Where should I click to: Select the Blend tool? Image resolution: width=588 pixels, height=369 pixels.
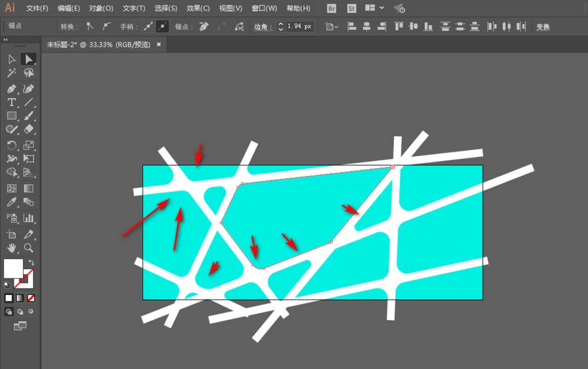[x=28, y=202]
